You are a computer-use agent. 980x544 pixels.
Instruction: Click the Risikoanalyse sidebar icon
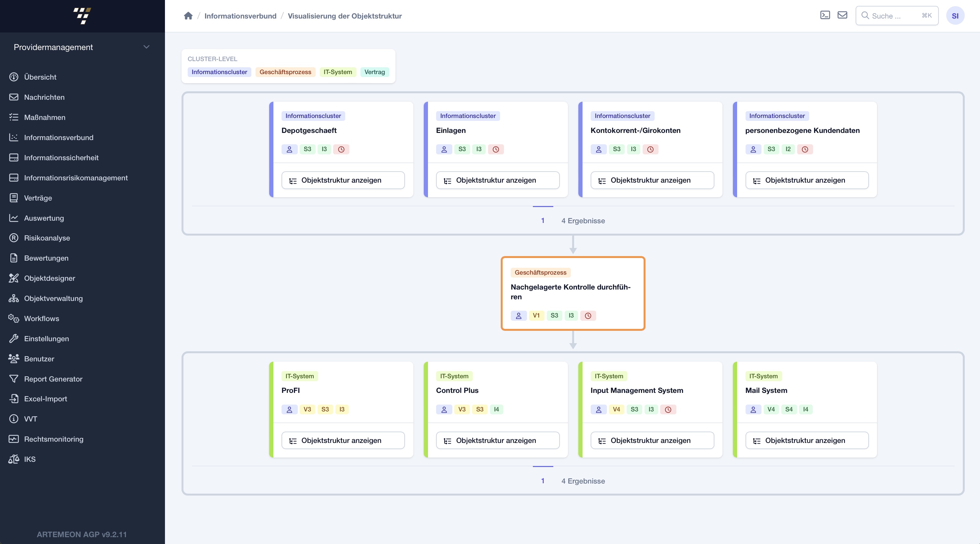click(13, 239)
